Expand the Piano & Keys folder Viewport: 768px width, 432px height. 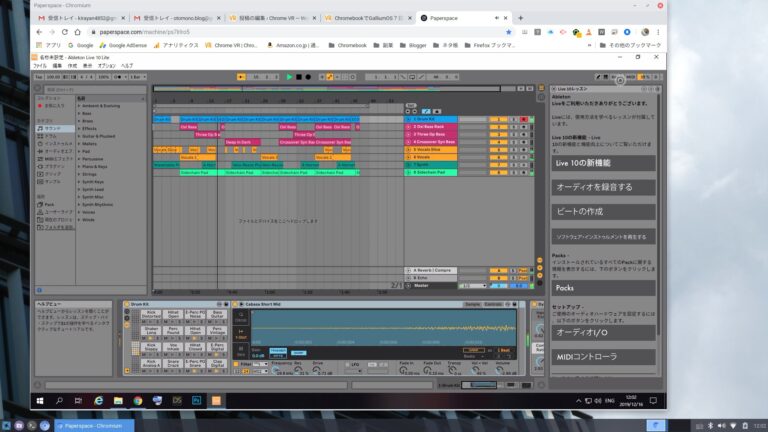pyautogui.click(x=79, y=167)
